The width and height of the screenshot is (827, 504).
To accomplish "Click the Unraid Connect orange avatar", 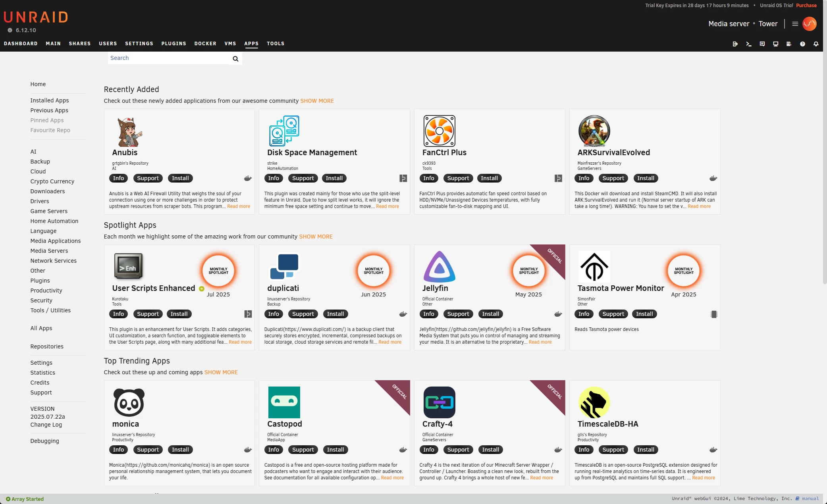I will (x=809, y=24).
